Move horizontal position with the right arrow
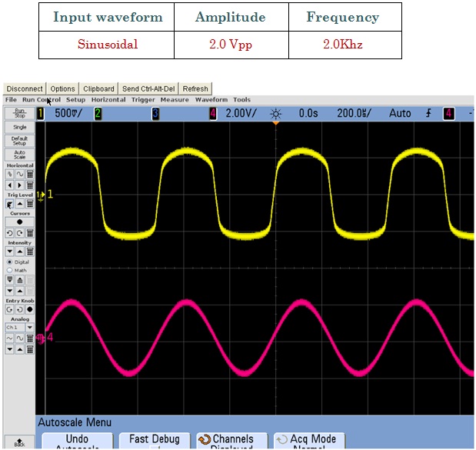The width and height of the screenshot is (476, 450). coord(20,185)
